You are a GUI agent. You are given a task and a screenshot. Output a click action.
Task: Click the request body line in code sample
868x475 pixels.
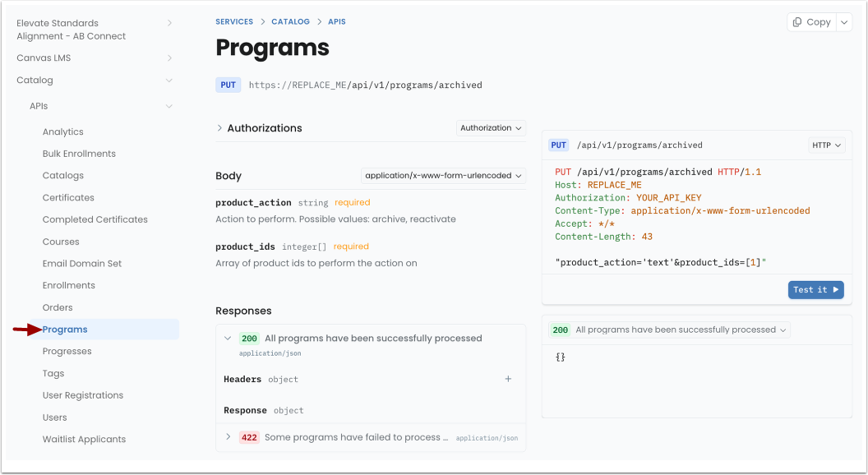(x=660, y=262)
